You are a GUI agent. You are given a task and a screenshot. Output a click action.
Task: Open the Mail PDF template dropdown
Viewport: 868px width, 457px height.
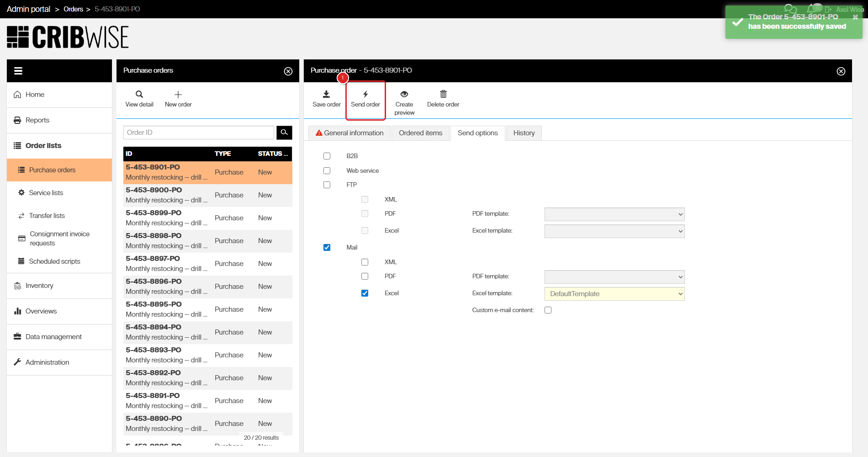(614, 277)
